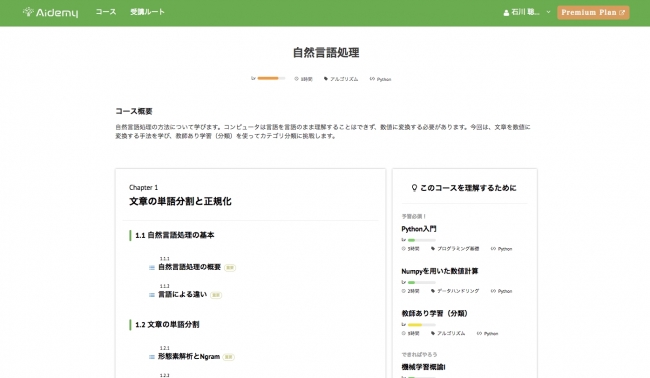Click the Aidemy logo
The height and width of the screenshot is (378, 650).
tap(50, 12)
